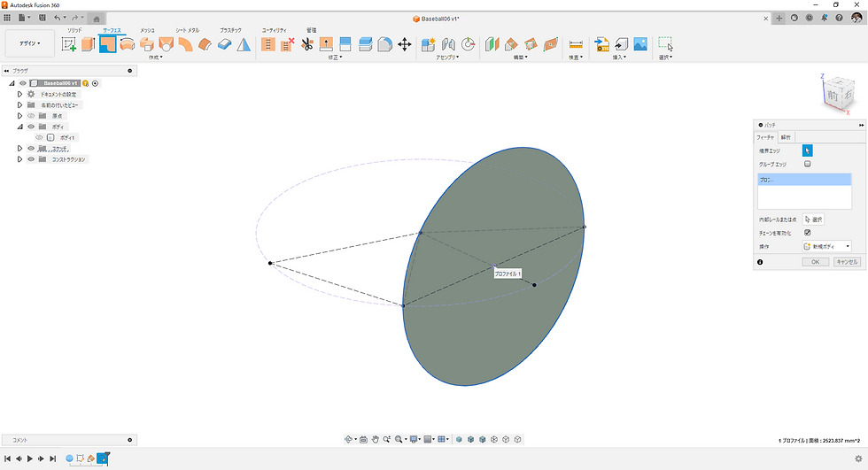Expand the Named Views node
868x470 pixels.
(x=19, y=105)
